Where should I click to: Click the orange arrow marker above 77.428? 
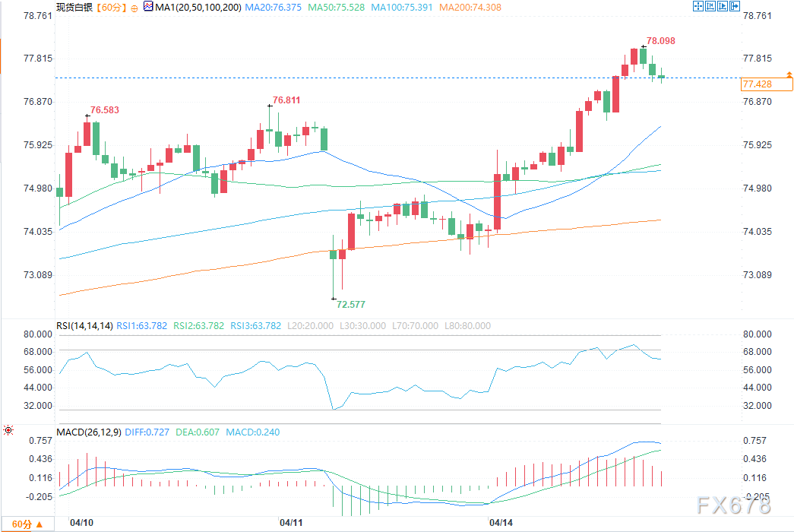pos(789,74)
